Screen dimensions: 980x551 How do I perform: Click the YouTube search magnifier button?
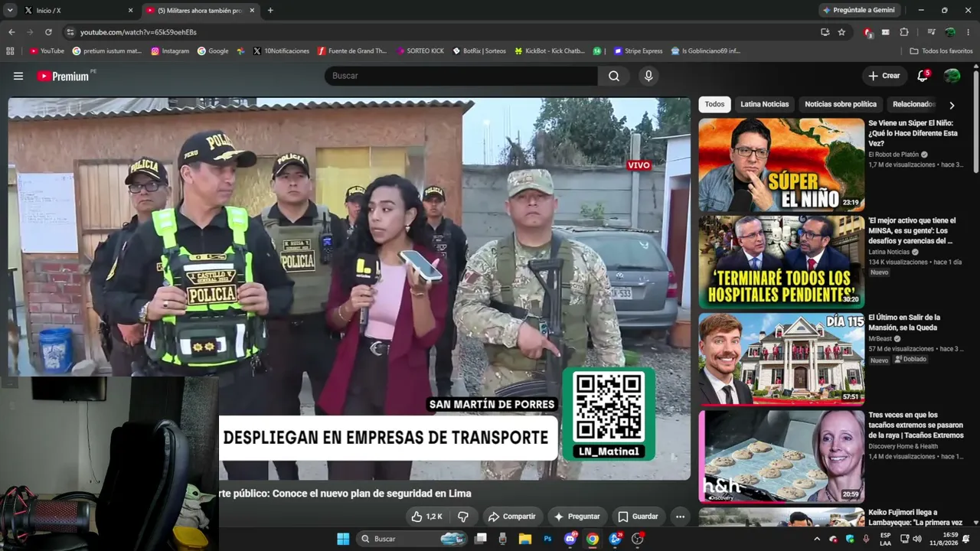[614, 76]
